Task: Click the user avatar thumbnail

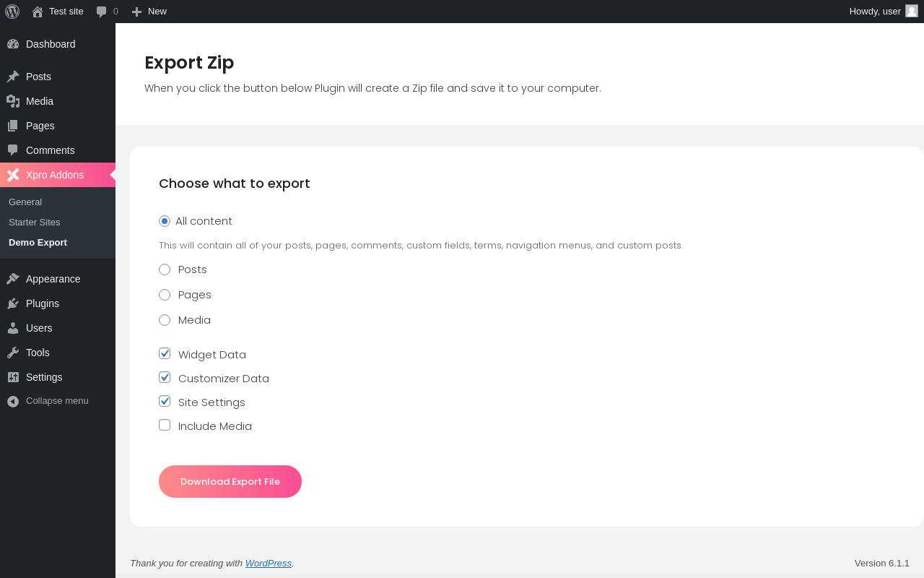Action: tap(912, 11)
